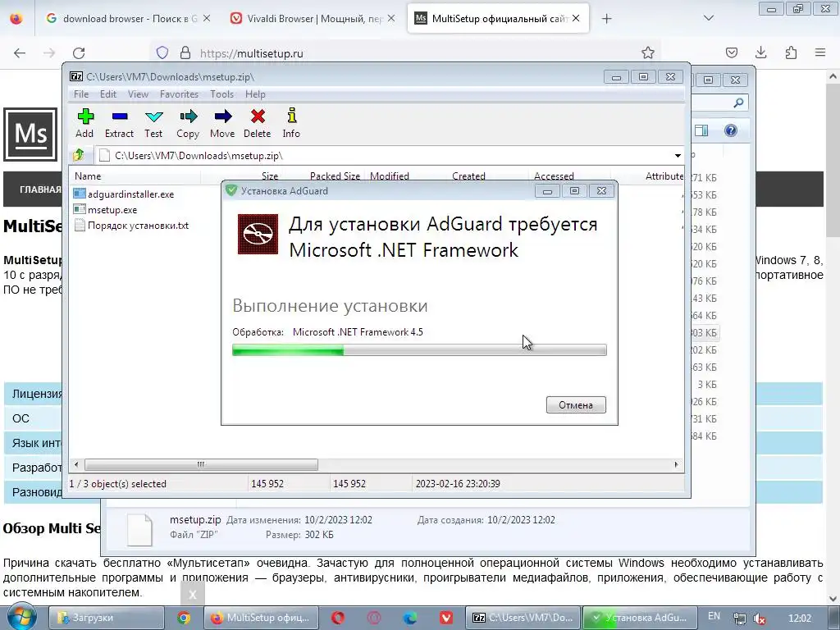Click the Extract icon in 7-Zip
The width and height of the screenshot is (840, 630).
[x=119, y=123]
